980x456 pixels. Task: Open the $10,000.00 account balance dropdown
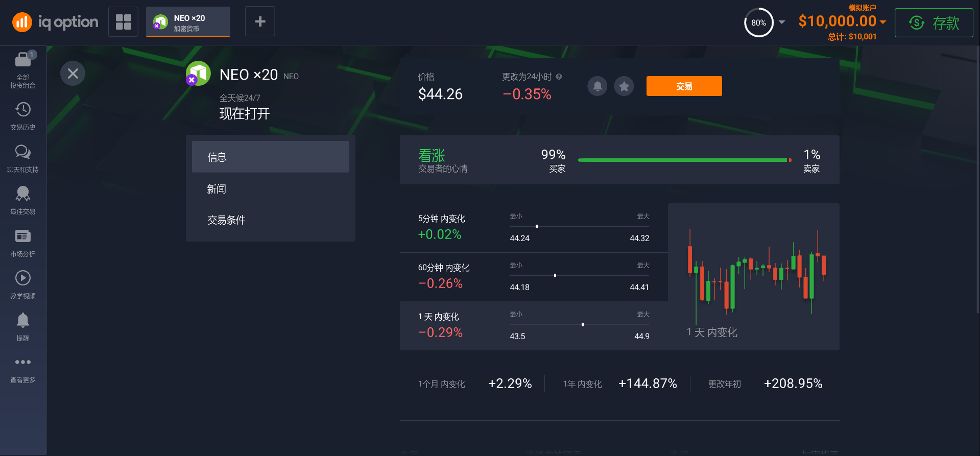[x=842, y=21]
